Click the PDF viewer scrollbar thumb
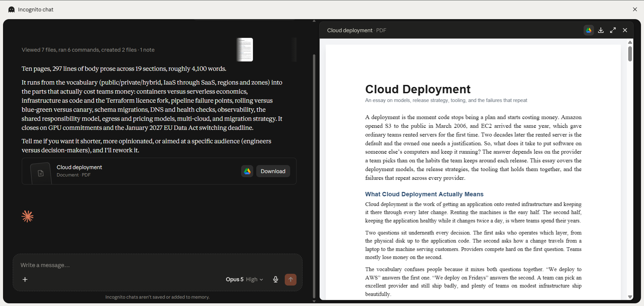The width and height of the screenshot is (644, 306). click(x=630, y=54)
